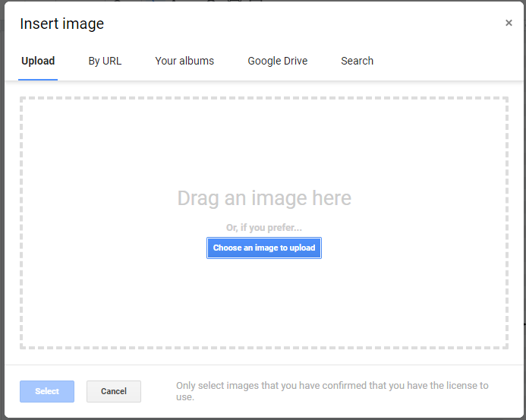Click Choose an image to upload button
This screenshot has height=420, width=526.
264,248
